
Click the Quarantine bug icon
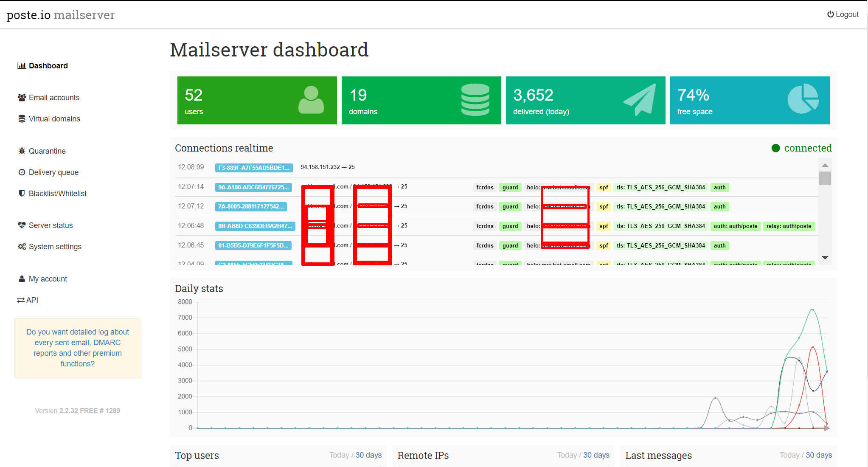pos(22,151)
